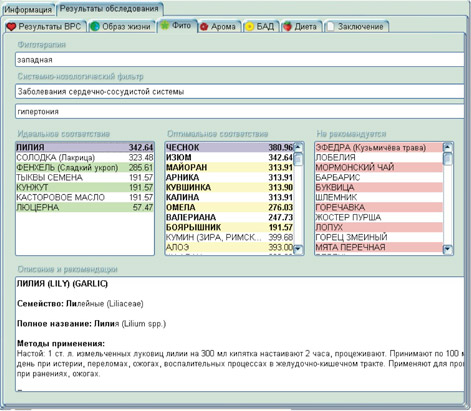The height and width of the screenshot is (411, 471).
Task: Expand the Заболевания сердечно-сосудистой системы filter
Action: point(239,91)
